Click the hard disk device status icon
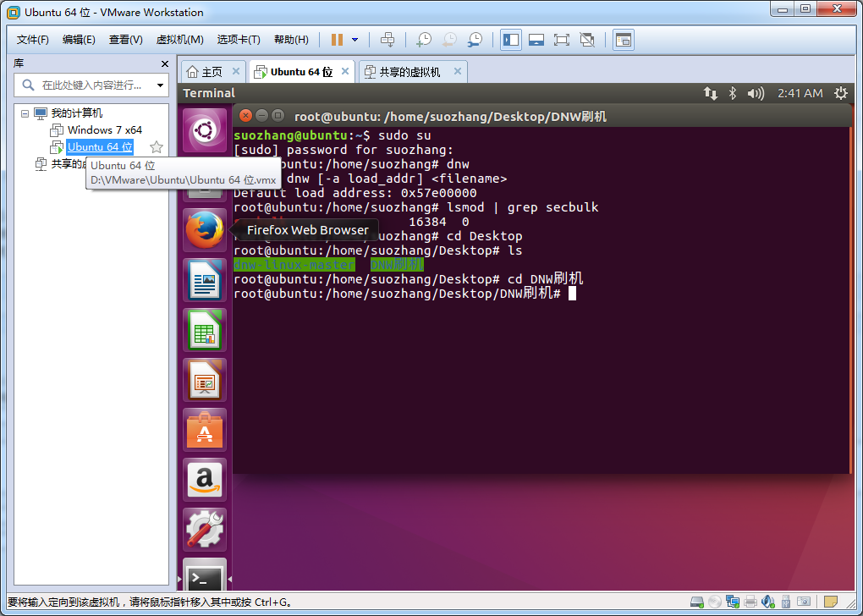The width and height of the screenshot is (863, 616). point(697,602)
